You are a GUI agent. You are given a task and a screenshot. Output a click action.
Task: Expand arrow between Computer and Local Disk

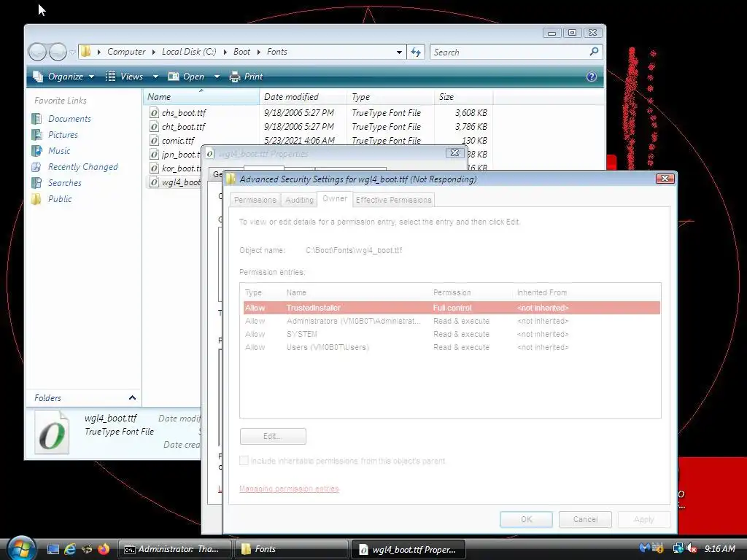[x=154, y=52]
